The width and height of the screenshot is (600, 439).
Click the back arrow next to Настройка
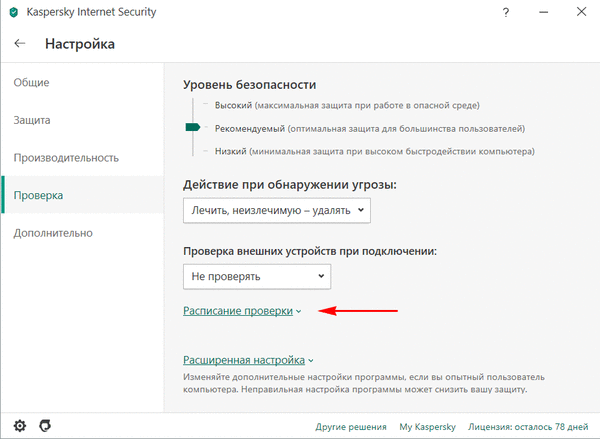[x=19, y=44]
